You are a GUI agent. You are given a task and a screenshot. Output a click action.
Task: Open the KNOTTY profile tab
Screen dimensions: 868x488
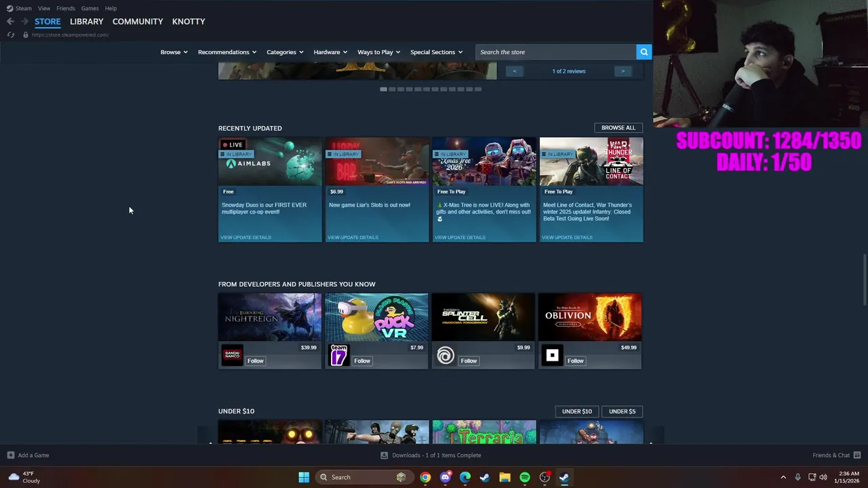189,22
